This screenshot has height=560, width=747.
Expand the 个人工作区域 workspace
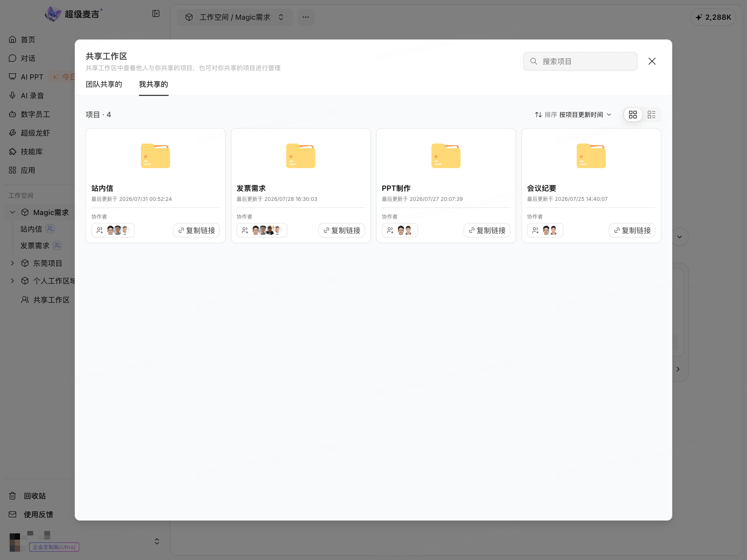click(12, 281)
